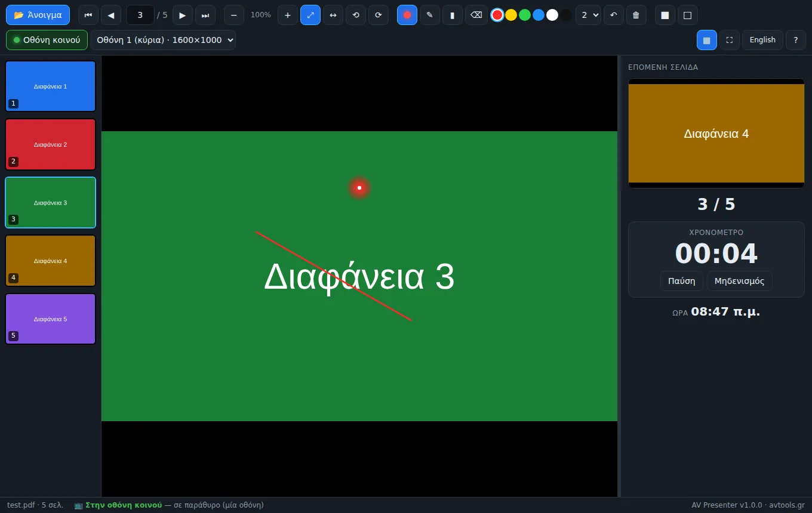Clear annotations with trash icon

[x=636, y=15]
